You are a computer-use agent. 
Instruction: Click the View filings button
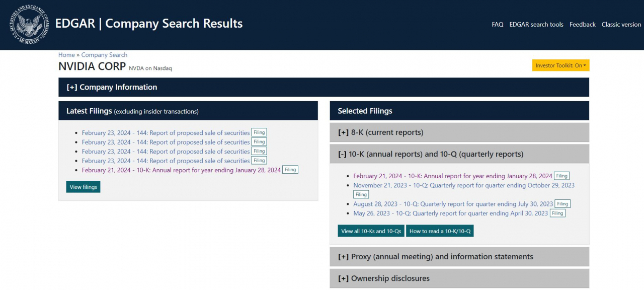pos(83,187)
